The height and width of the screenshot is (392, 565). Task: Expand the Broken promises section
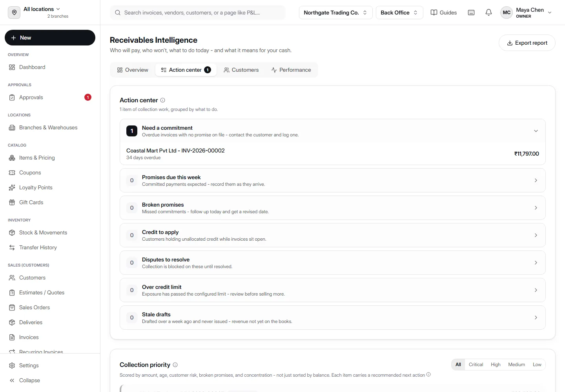(x=333, y=208)
